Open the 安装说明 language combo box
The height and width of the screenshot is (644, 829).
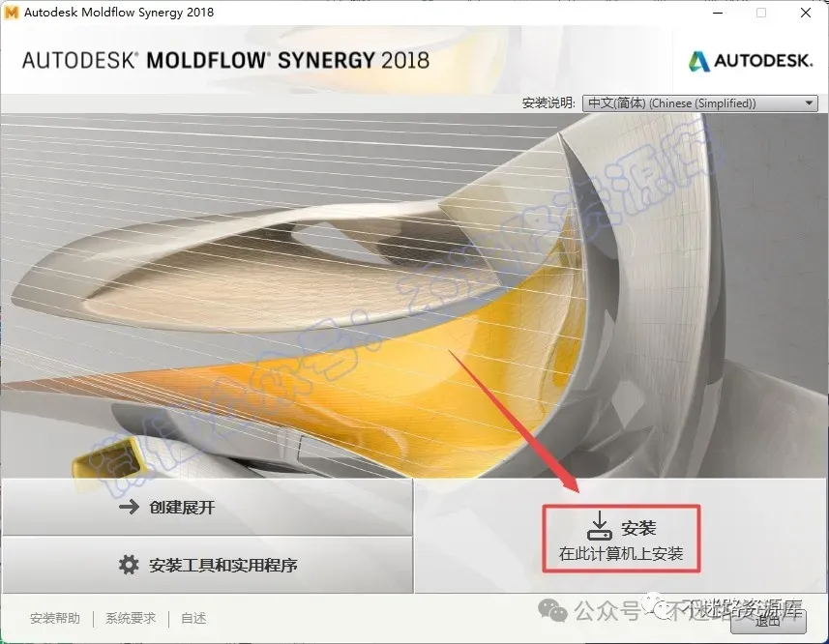pos(699,103)
